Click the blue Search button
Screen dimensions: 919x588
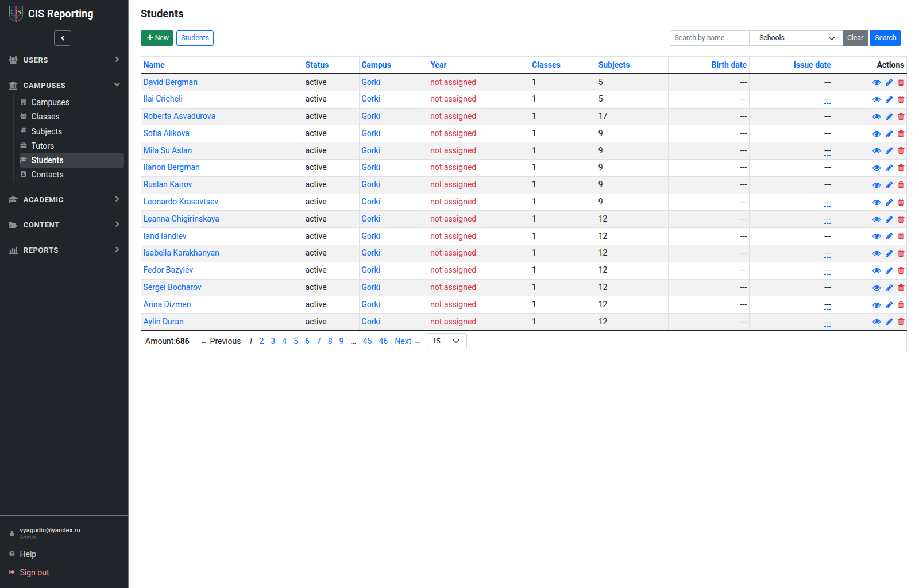click(885, 38)
